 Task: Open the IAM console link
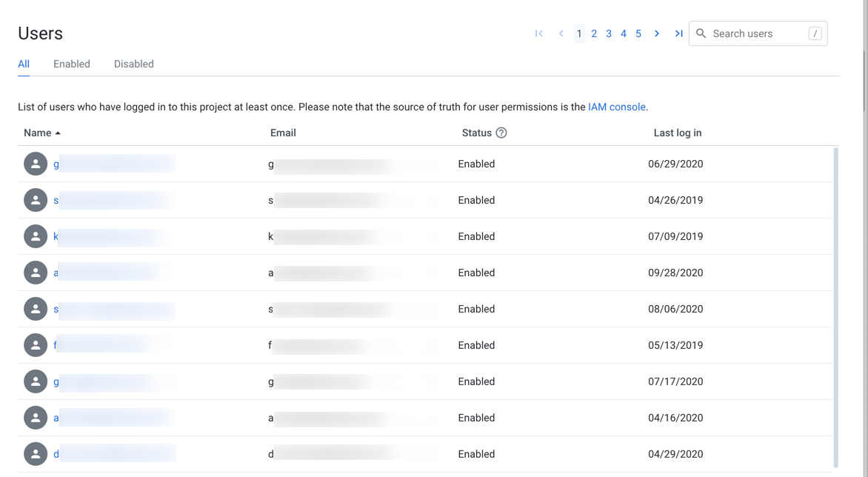point(616,107)
